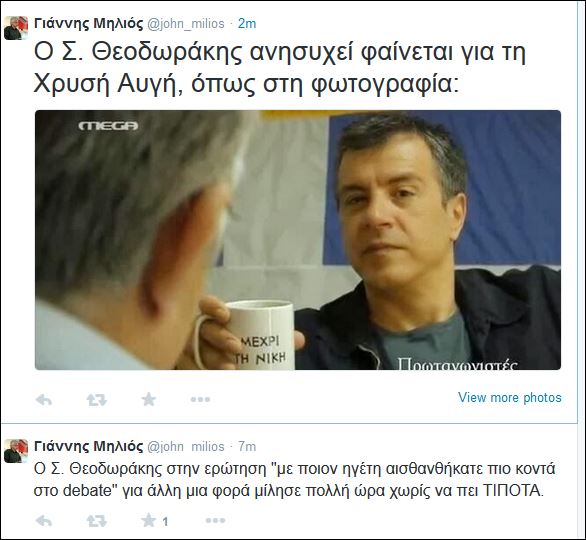Click the profile avatar on the first tweet
This screenshot has width=586, height=540.
16,28
